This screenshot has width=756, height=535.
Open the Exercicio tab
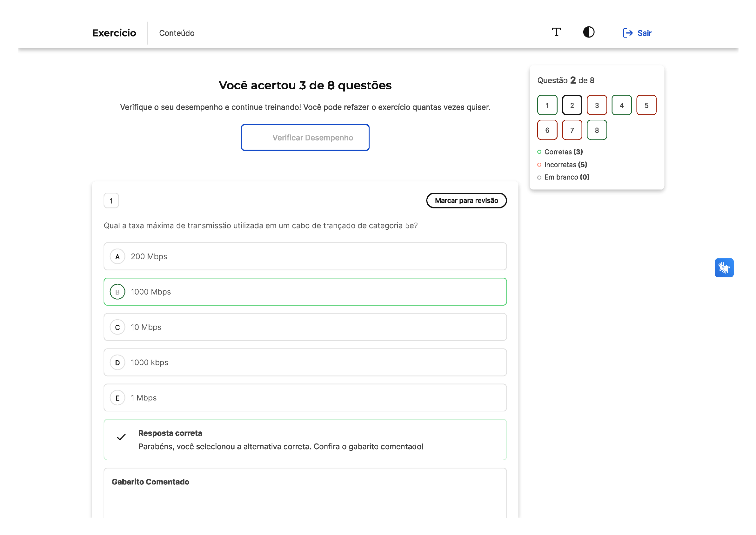point(114,33)
